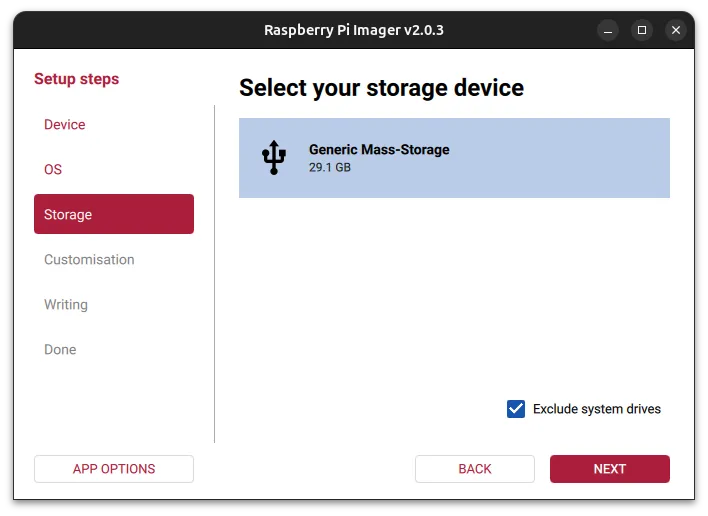Open the Done setup step
This screenshot has width=708, height=516.
pos(60,350)
